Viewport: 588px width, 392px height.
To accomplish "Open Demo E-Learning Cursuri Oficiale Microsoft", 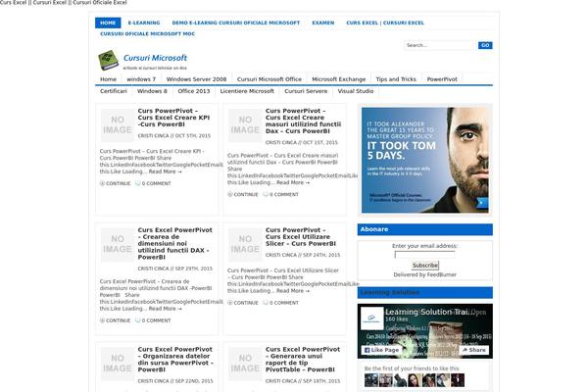I will click(236, 23).
